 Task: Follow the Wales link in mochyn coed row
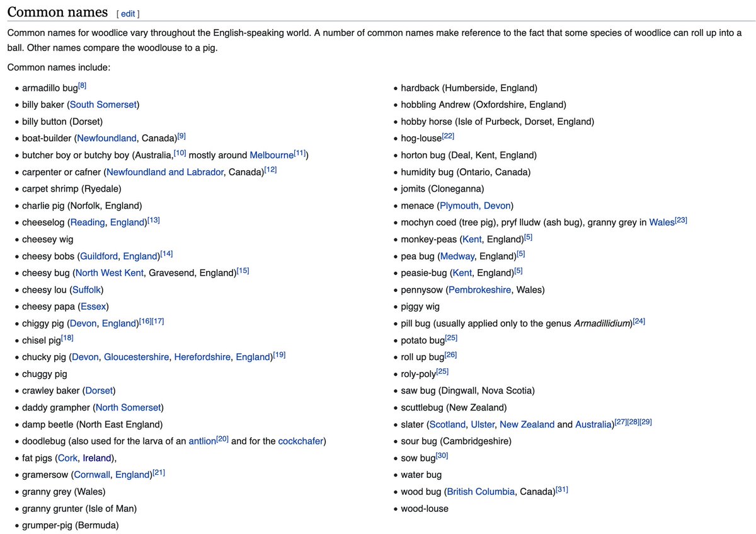click(661, 223)
